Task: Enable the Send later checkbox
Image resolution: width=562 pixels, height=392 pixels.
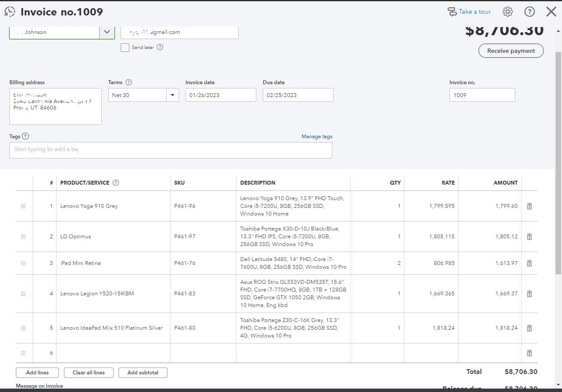Action: pyautogui.click(x=125, y=48)
